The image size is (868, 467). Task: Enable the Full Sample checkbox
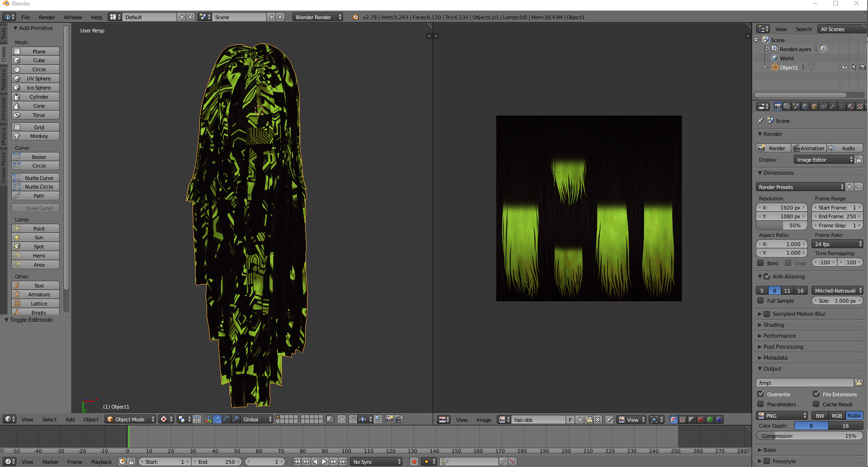760,300
